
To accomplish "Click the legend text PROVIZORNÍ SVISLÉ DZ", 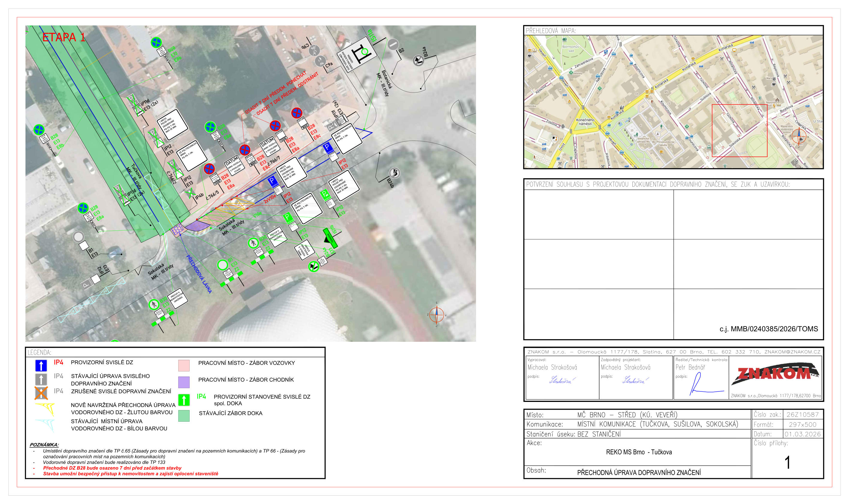I will pos(102,362).
